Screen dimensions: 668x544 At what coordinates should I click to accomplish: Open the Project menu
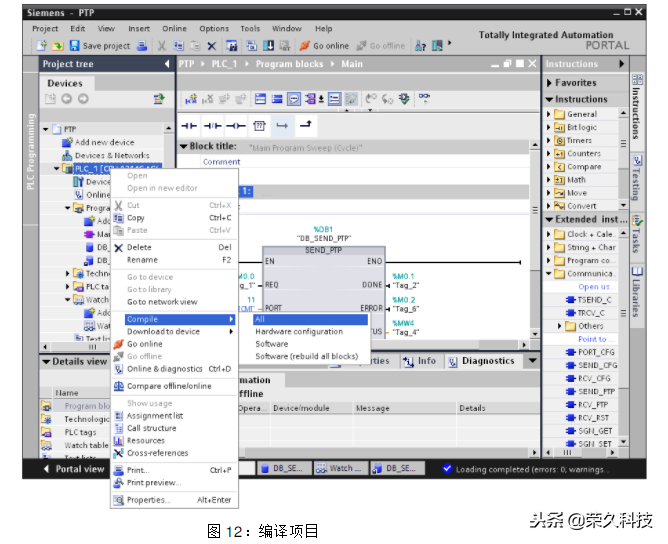[45, 29]
